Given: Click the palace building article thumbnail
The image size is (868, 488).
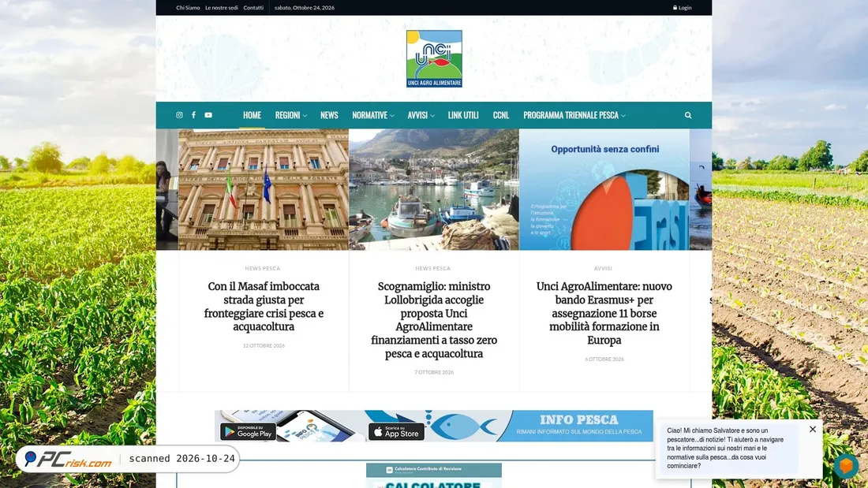Looking at the screenshot, I should click(264, 190).
